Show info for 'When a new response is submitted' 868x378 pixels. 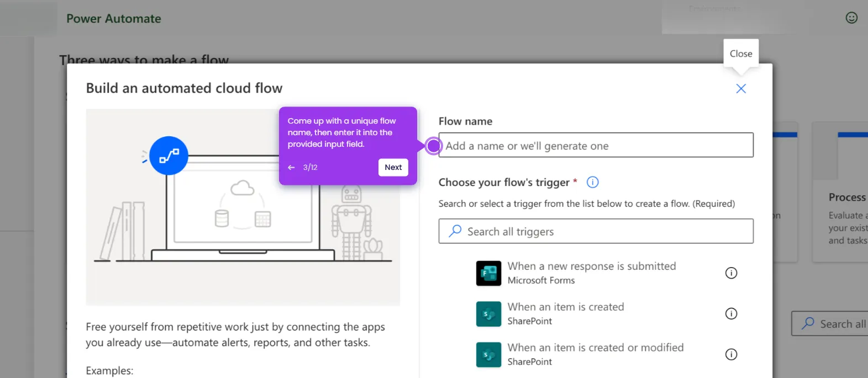pyautogui.click(x=731, y=273)
